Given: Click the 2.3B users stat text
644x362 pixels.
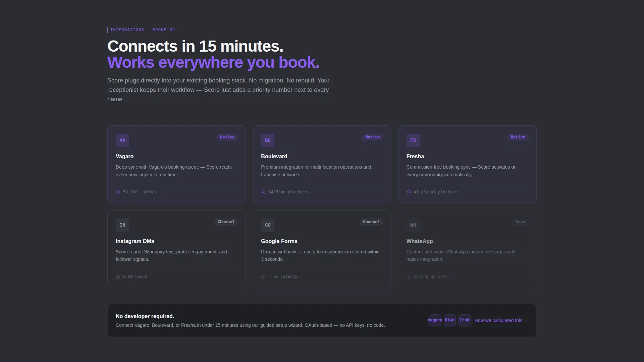Looking at the screenshot, I should tap(135, 277).
